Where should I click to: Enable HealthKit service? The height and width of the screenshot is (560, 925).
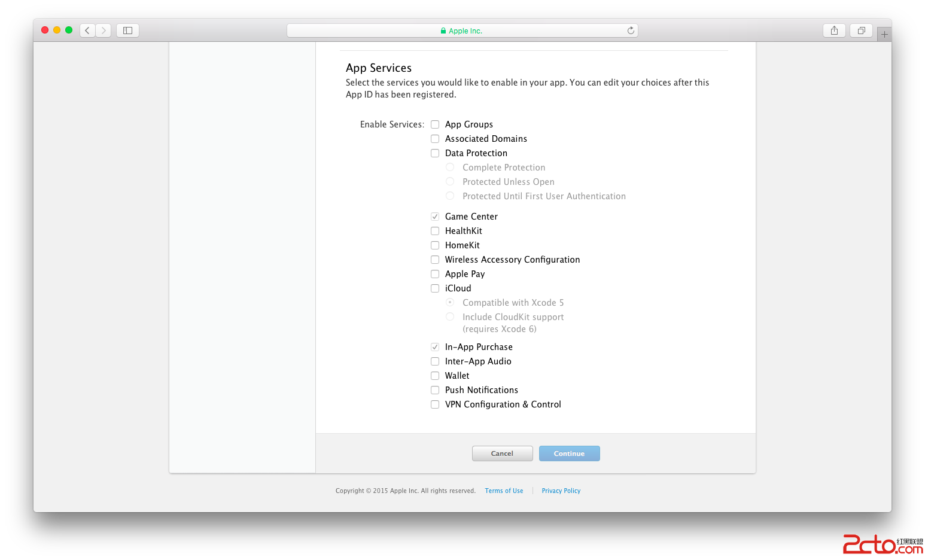(x=435, y=231)
